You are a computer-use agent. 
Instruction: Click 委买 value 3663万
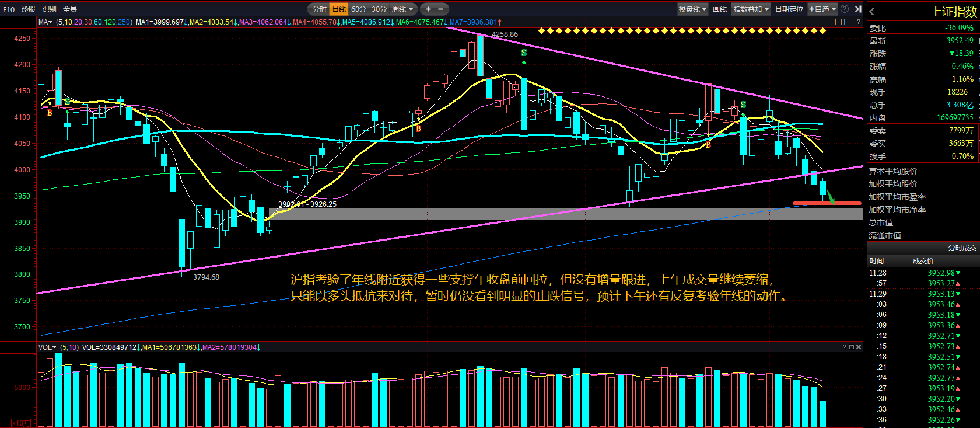[961, 143]
